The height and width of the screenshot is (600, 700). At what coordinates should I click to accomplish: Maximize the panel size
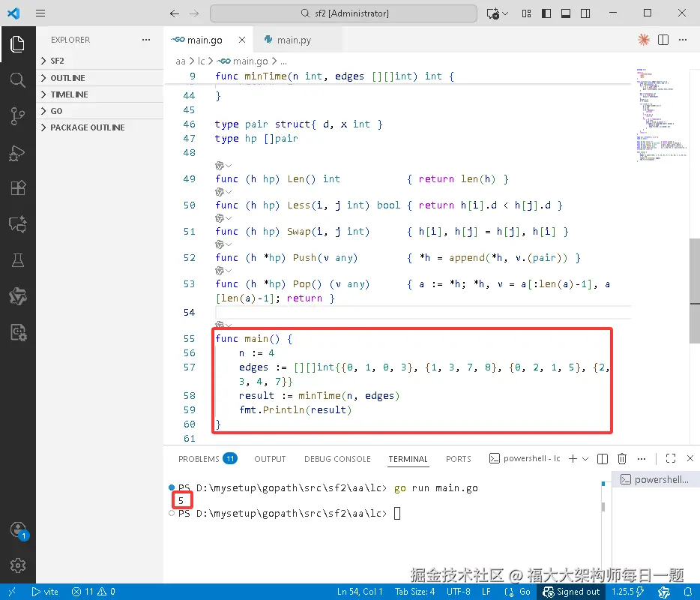pyautogui.click(x=671, y=458)
